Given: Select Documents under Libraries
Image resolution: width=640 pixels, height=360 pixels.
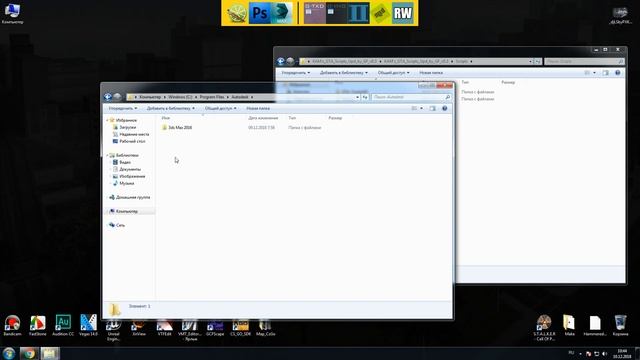Looking at the screenshot, I should point(130,169).
